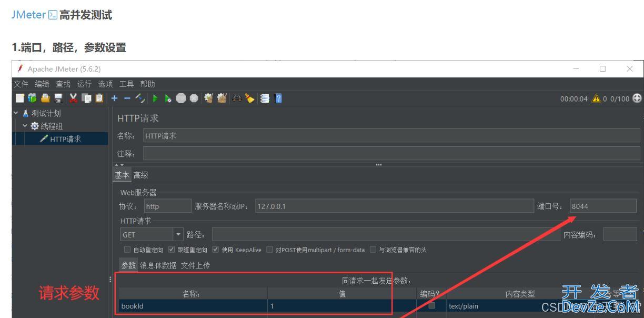The width and height of the screenshot is (644, 318).
Task: Click the plus Expand All icon
Action: pos(114,98)
